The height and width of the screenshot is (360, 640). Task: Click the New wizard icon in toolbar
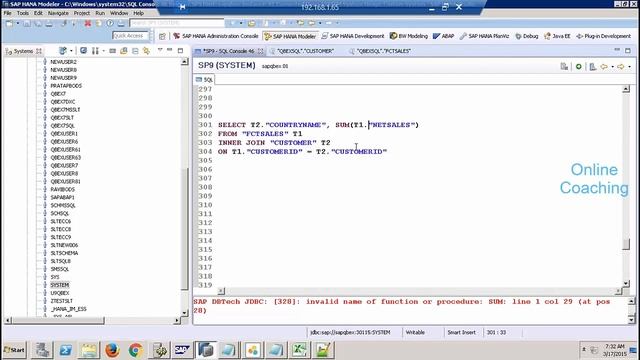(9, 23)
